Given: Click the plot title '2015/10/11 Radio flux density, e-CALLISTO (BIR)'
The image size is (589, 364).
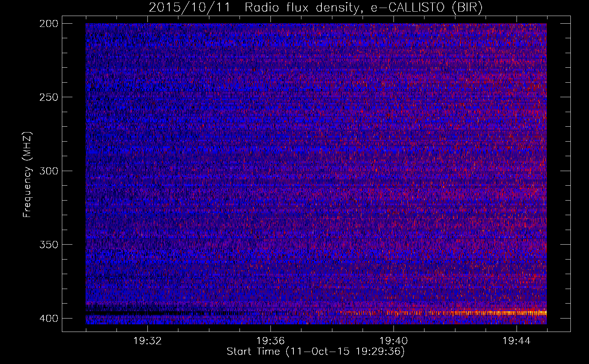Looking at the screenshot, I should (316, 8).
